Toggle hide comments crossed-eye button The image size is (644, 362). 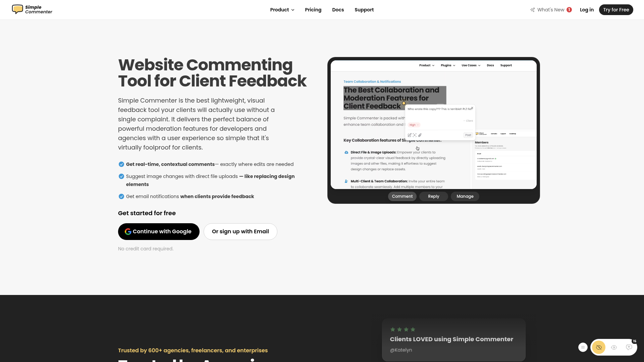click(599, 347)
